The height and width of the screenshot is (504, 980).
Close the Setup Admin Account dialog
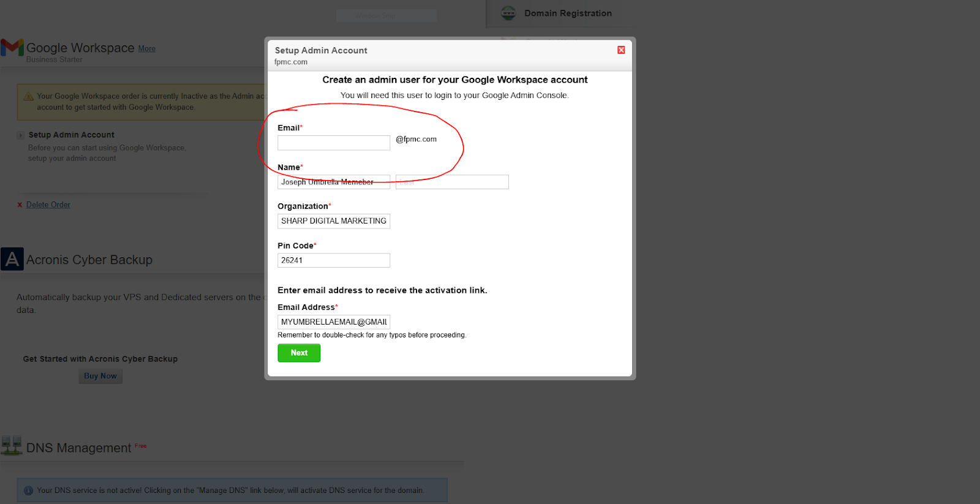pyautogui.click(x=621, y=50)
